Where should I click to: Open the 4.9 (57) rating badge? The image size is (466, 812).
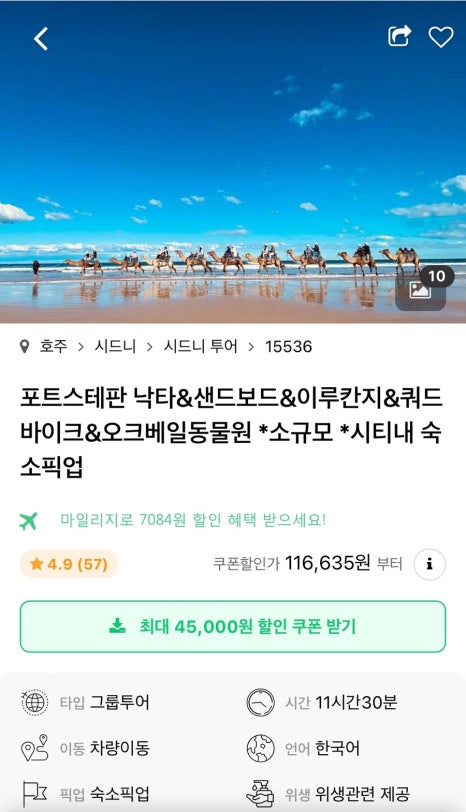coord(69,563)
